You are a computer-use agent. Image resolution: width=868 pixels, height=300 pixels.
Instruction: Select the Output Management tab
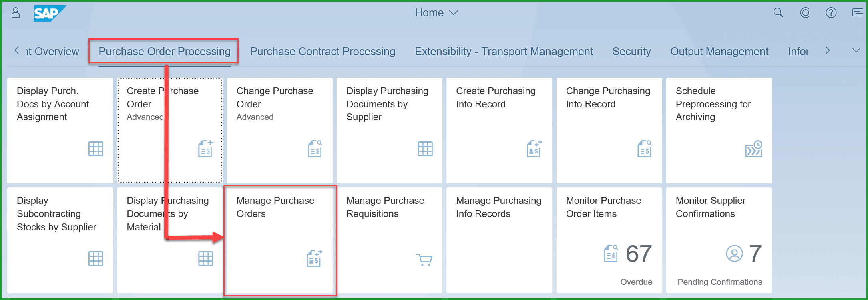click(719, 52)
